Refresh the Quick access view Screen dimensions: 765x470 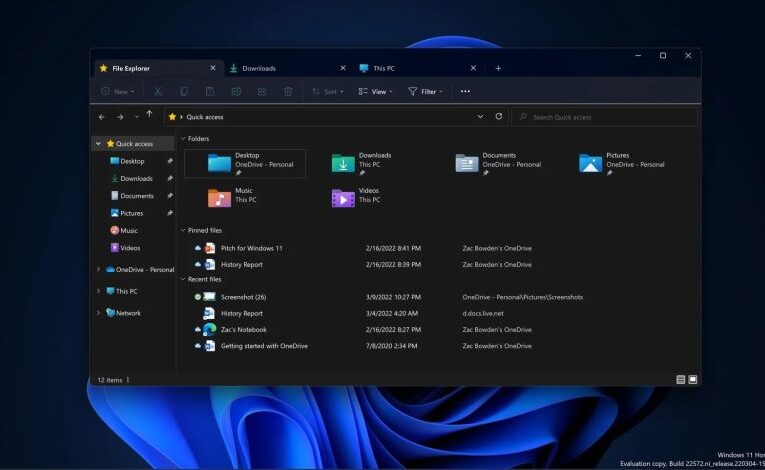tap(499, 117)
